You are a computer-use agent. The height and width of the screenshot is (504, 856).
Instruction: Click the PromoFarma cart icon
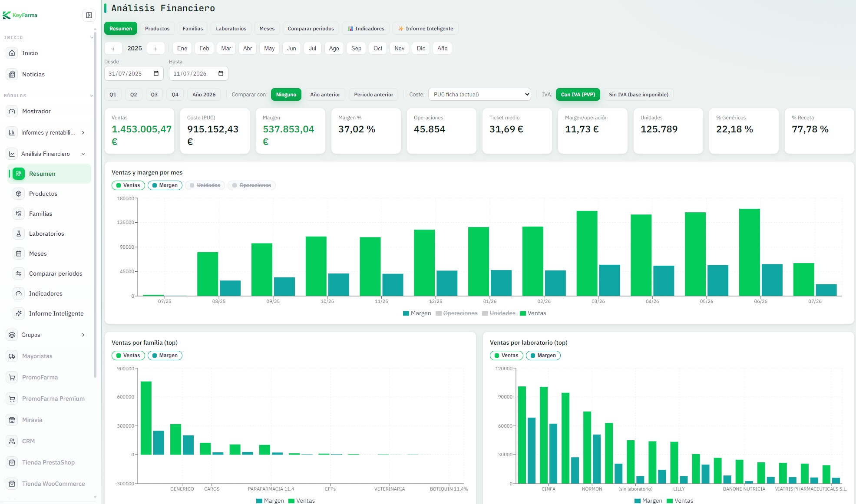click(12, 377)
